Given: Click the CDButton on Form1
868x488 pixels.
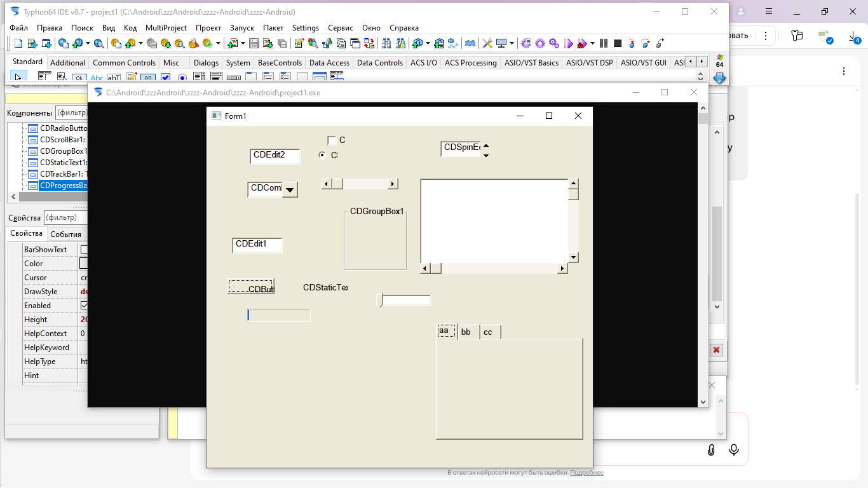Looking at the screenshot, I should pos(251,287).
